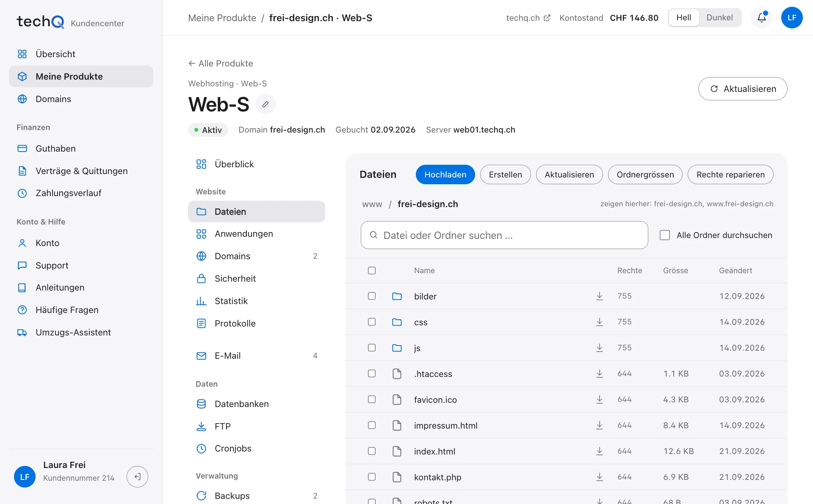Click the download icon for favicon.ico
The height and width of the screenshot is (504, 813).
600,399
